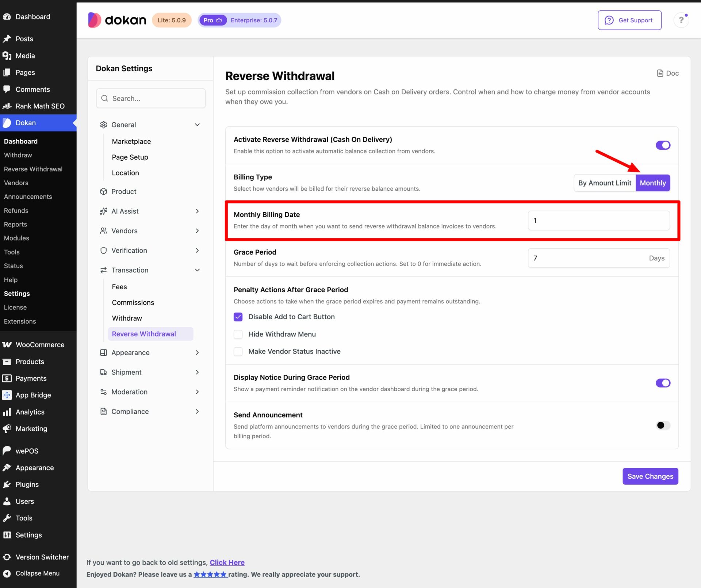Open the Doc document icon link
Screen dimensions: 701x588
pyautogui.click(x=668, y=73)
